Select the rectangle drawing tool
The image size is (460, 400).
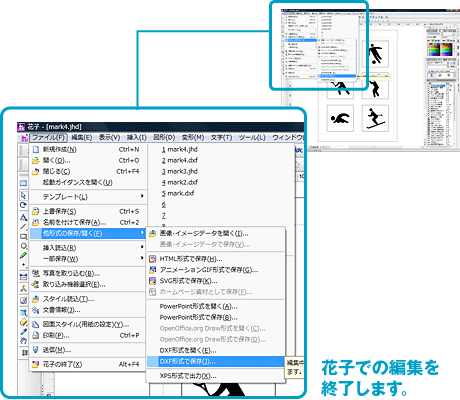23,237
